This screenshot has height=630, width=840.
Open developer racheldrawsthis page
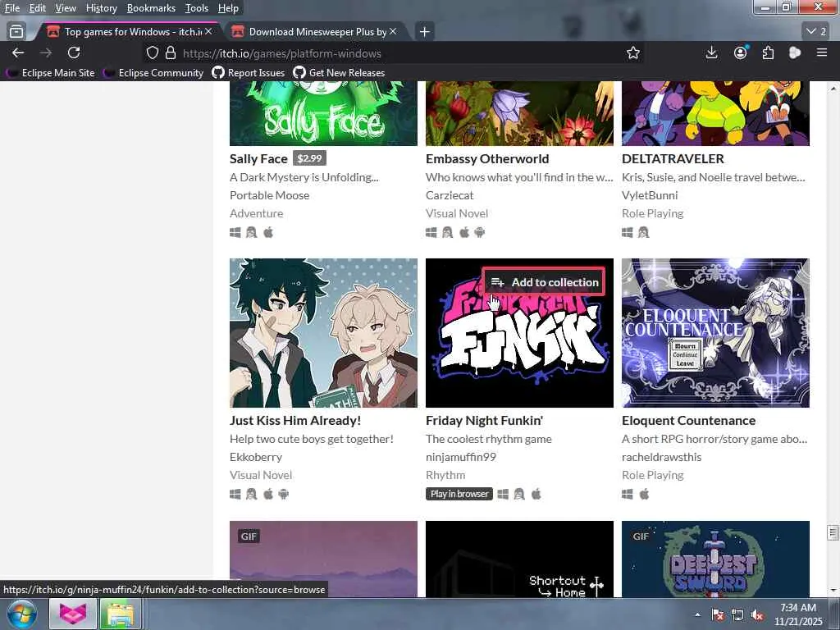pyautogui.click(x=662, y=457)
